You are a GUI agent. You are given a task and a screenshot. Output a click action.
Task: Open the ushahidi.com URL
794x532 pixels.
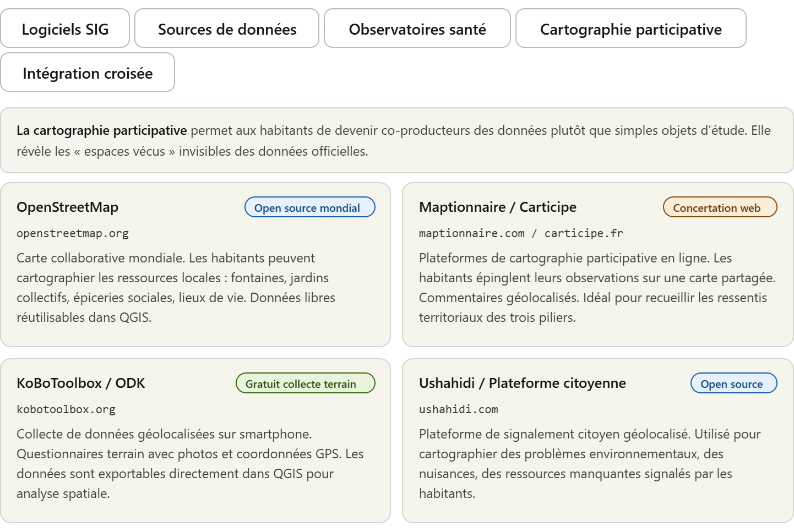[x=458, y=409]
